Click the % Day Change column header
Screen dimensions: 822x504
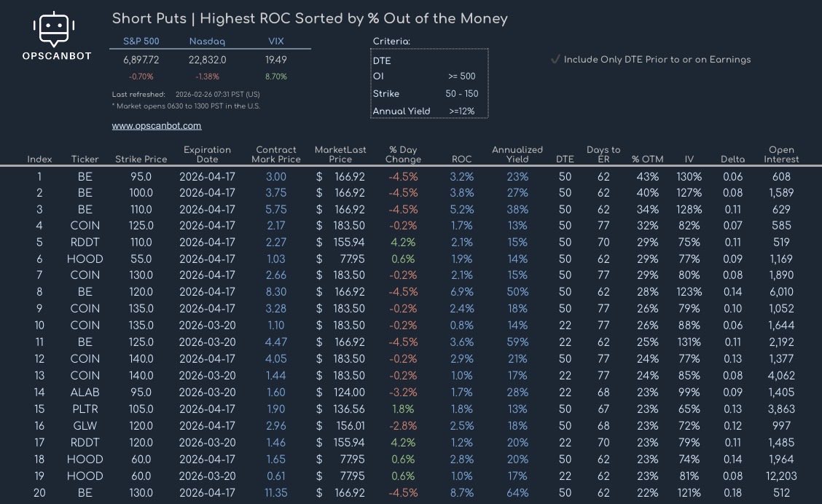403,154
